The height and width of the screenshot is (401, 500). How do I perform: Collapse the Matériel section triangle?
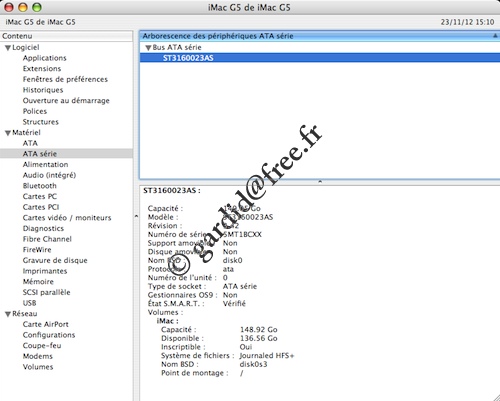[8, 133]
